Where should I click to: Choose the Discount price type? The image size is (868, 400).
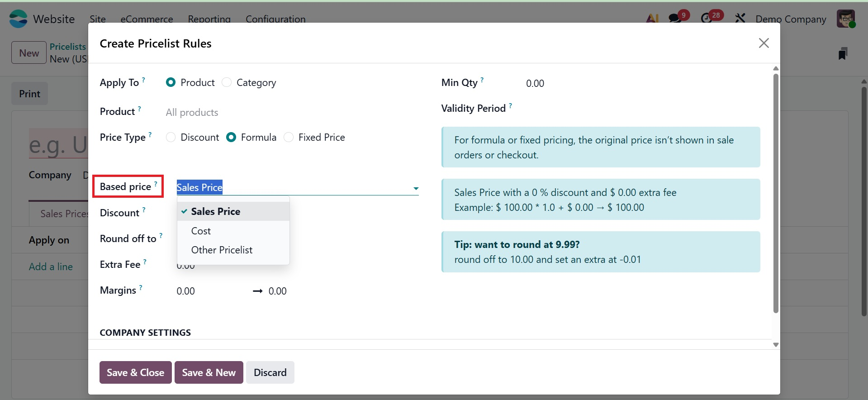point(171,137)
